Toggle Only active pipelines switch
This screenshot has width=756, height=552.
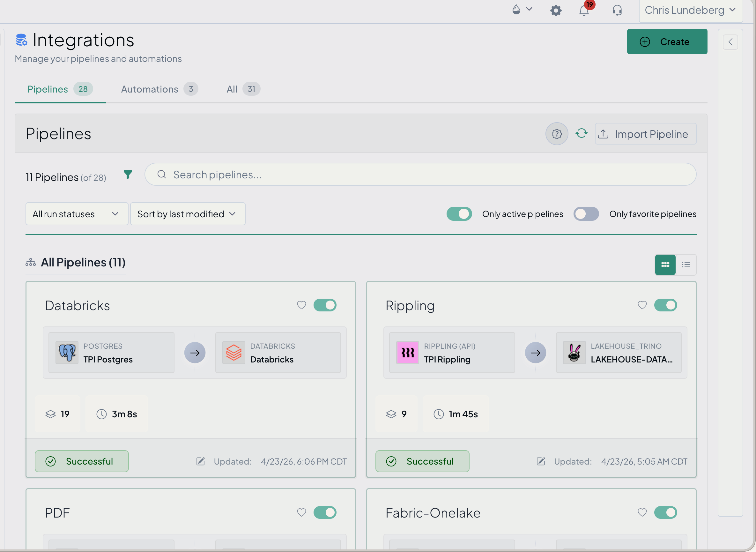click(459, 214)
